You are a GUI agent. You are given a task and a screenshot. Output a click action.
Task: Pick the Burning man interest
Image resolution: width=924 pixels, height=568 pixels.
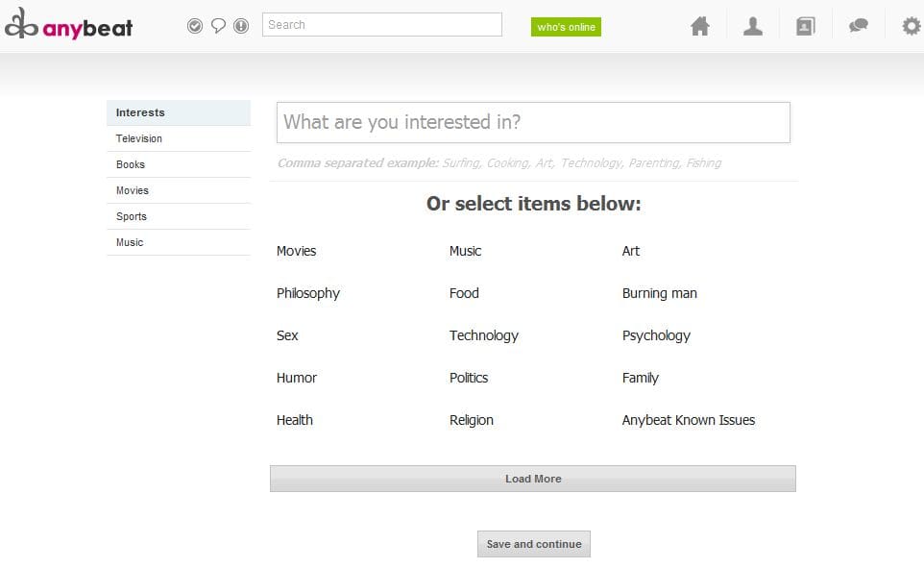coord(660,293)
